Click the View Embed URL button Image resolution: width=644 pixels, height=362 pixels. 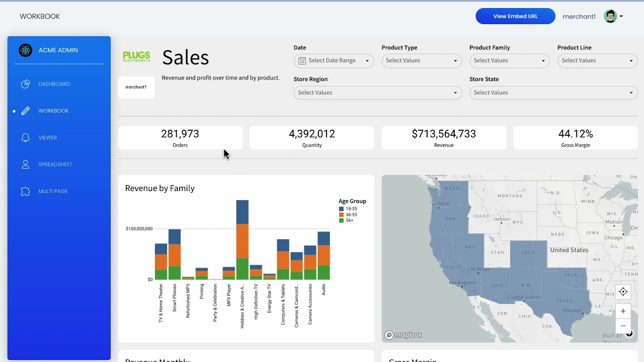(515, 16)
